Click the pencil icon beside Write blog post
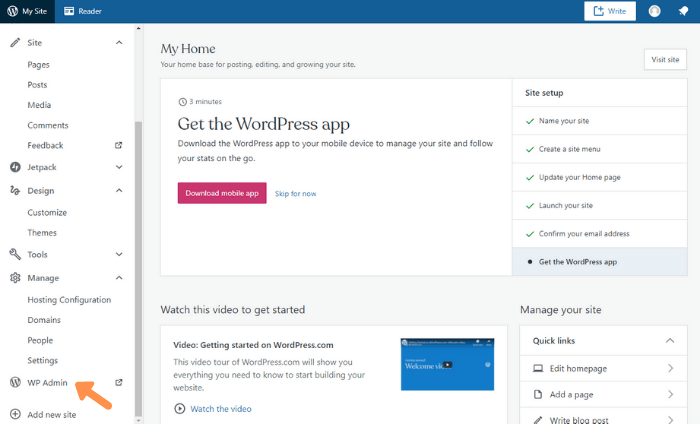The height and width of the screenshot is (429, 700). (538, 420)
